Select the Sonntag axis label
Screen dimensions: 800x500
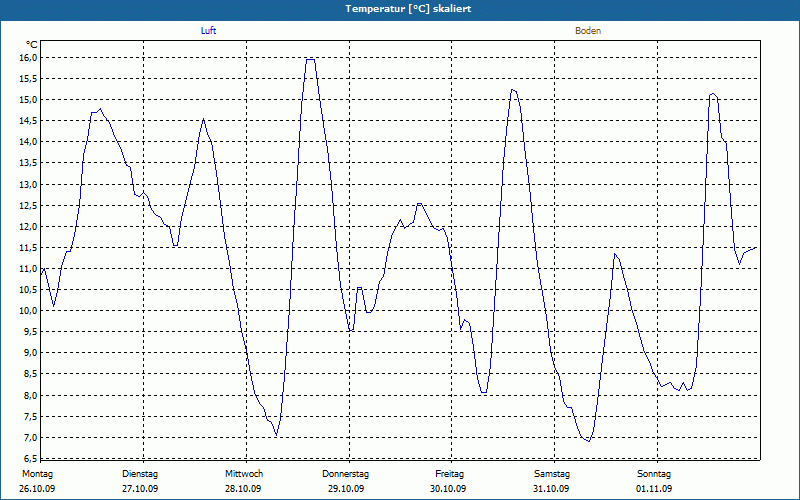coord(654,474)
